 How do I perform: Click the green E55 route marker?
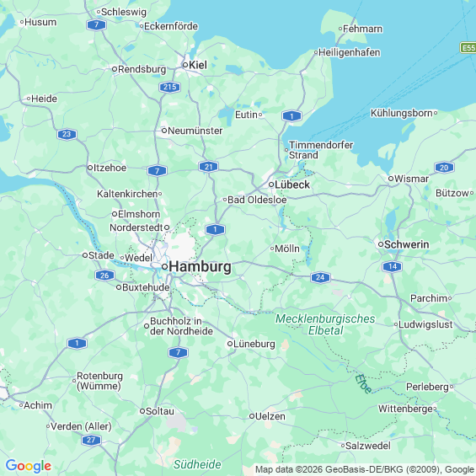coord(468,48)
